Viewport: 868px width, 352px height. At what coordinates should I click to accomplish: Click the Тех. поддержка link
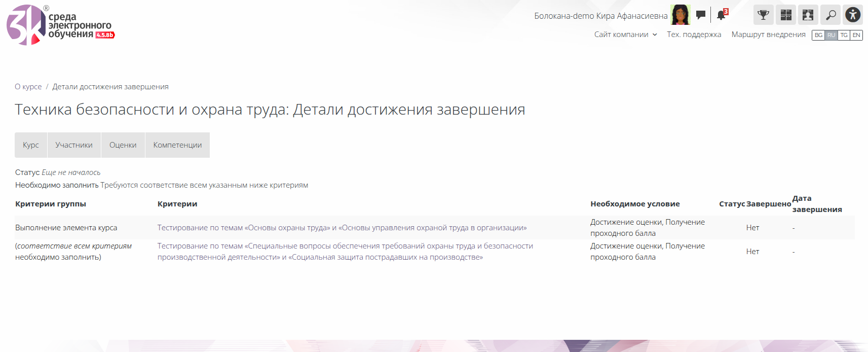pos(694,34)
